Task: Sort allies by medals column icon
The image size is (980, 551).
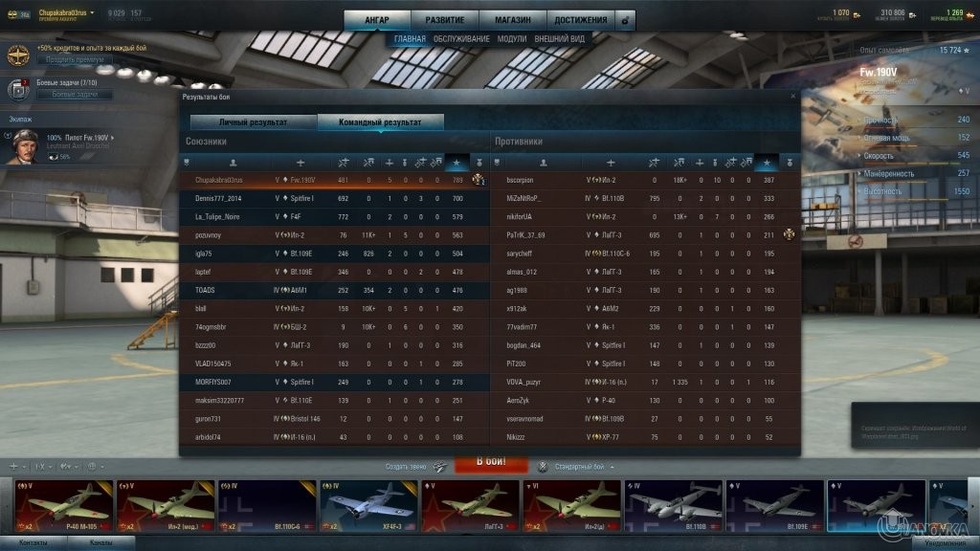Action: point(479,163)
